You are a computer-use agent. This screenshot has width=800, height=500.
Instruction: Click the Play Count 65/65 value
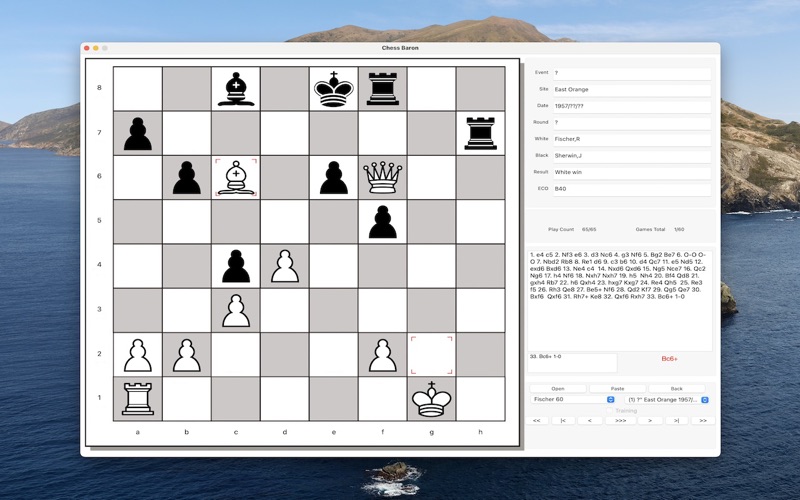[x=589, y=230]
